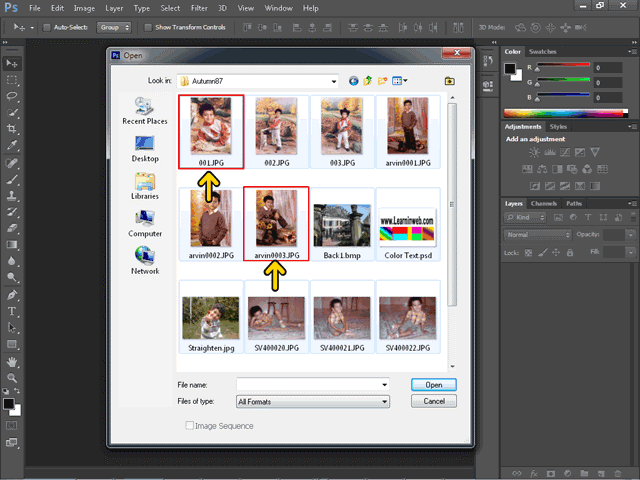Image resolution: width=640 pixels, height=480 pixels.
Task: Enable Show Transform Controls checkbox
Action: (x=148, y=27)
